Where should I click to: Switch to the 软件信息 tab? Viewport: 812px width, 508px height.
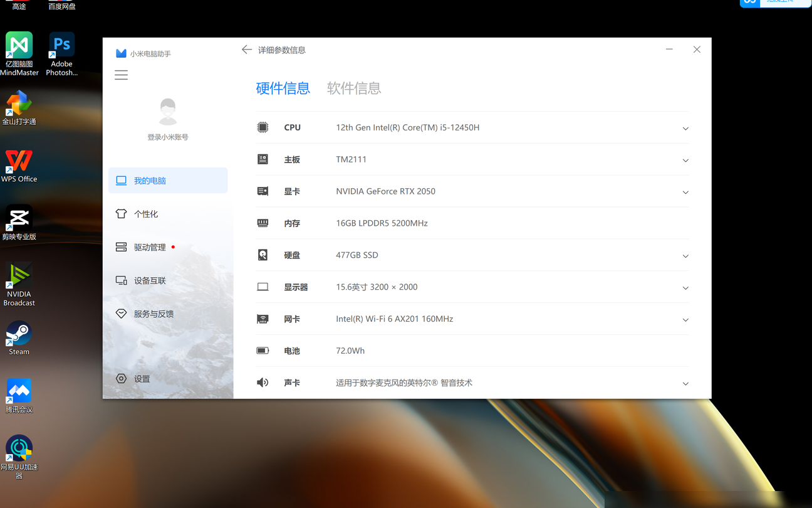(354, 88)
